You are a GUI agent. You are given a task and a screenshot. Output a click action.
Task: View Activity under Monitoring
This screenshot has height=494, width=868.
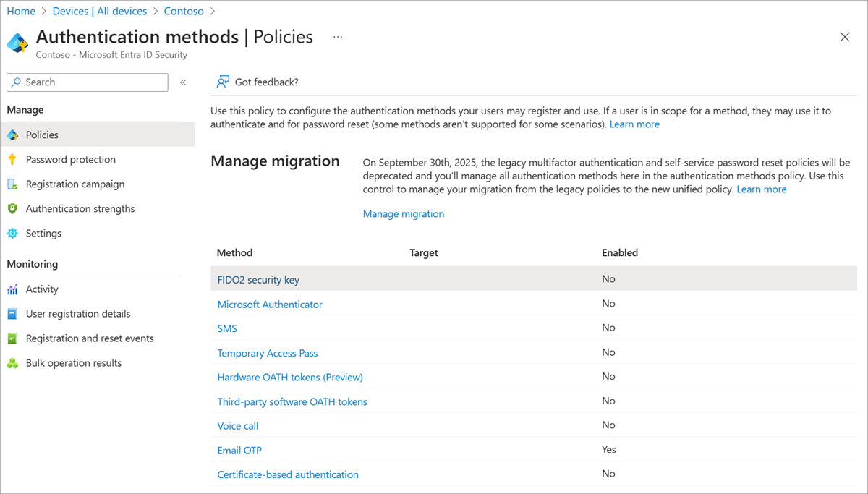click(x=41, y=289)
